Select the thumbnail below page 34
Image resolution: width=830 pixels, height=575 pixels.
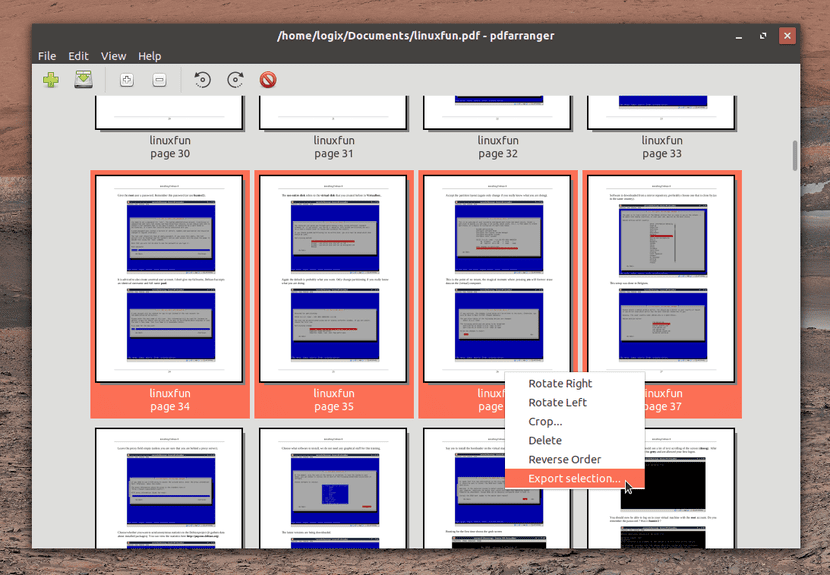tap(169, 488)
